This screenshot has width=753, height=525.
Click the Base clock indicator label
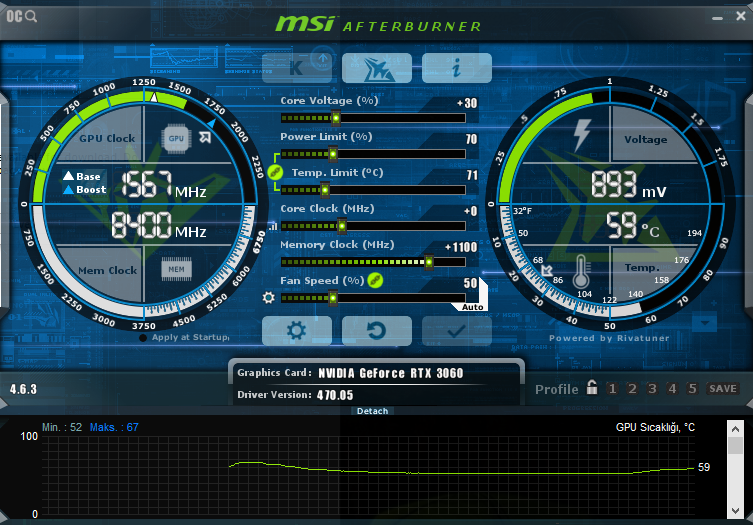pyautogui.click(x=83, y=176)
